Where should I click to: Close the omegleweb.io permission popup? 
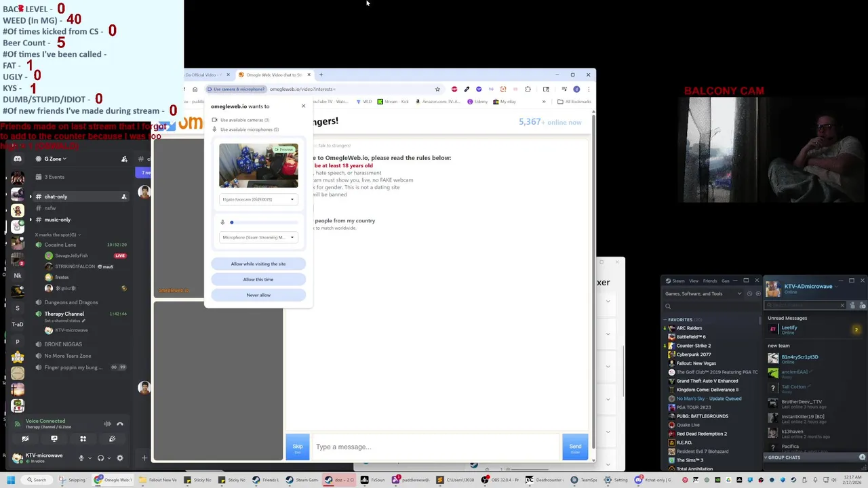click(303, 106)
